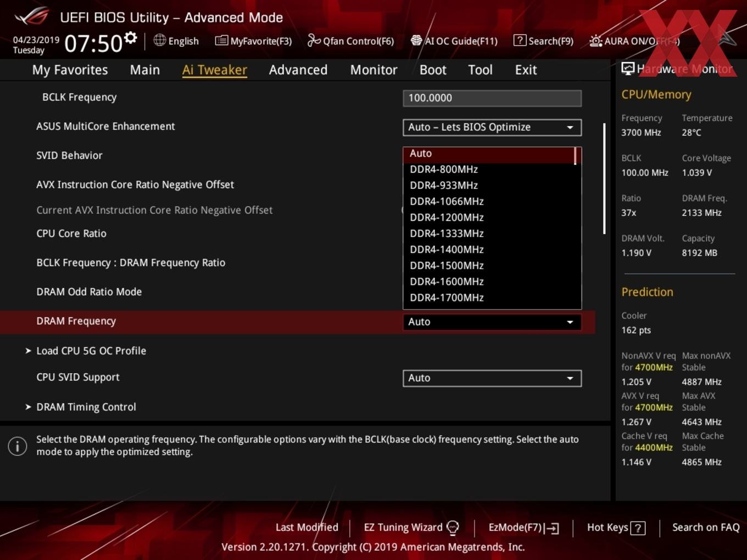Choose DDR4-1600MHz option
Image resolution: width=747 pixels, height=560 pixels.
coord(447,281)
